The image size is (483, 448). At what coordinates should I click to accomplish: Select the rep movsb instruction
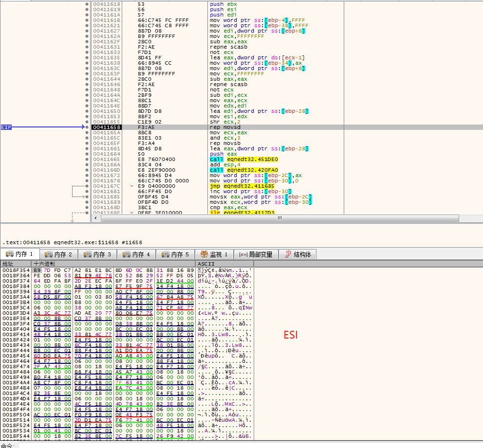tap(225, 143)
